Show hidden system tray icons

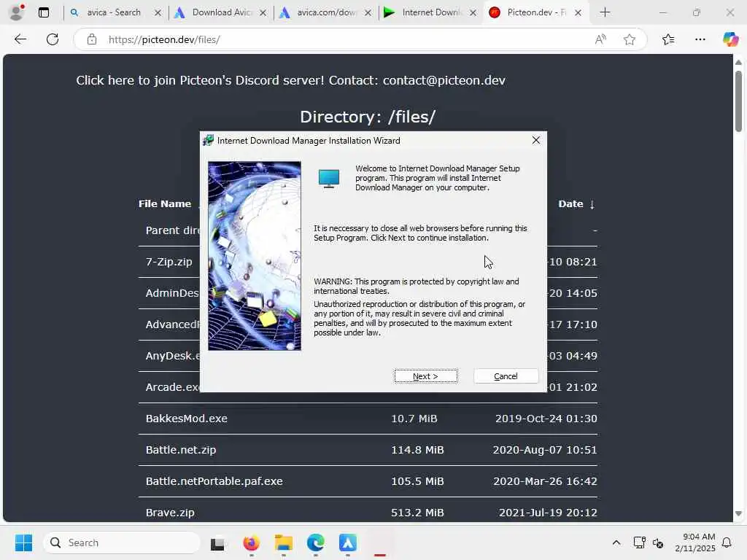click(616, 542)
